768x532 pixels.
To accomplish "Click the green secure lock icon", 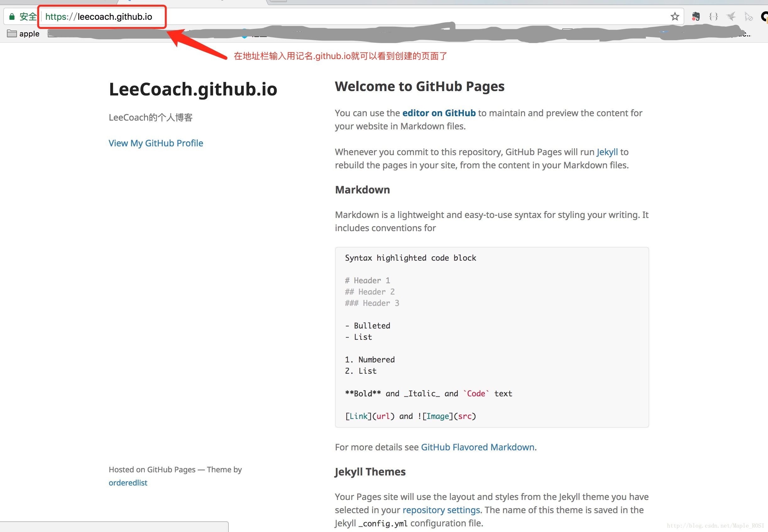I will coord(12,17).
